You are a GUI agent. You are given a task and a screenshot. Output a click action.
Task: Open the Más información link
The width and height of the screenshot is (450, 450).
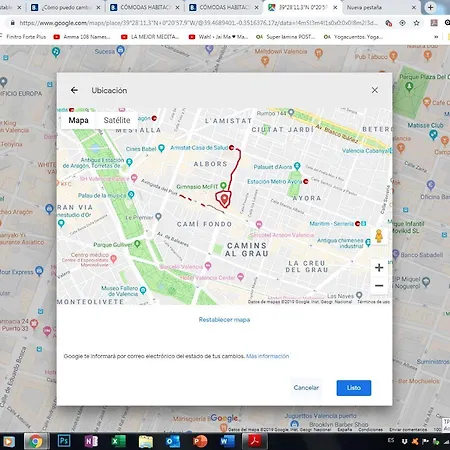268,356
